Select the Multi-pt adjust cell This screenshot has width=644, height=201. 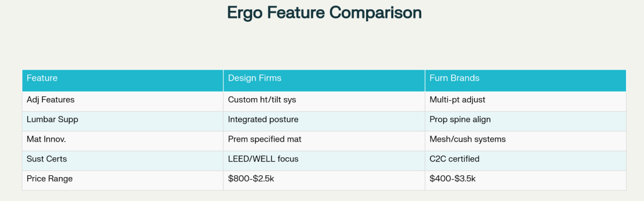coord(526,101)
